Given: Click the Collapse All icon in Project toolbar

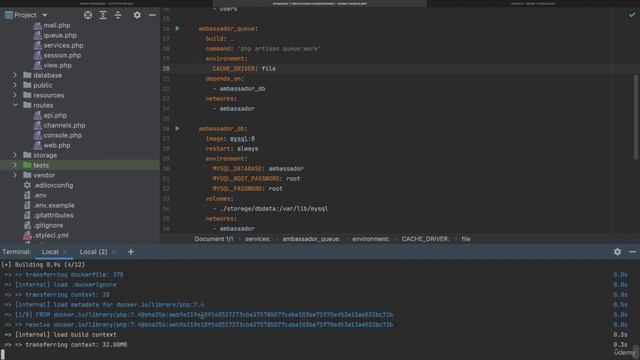Looking at the screenshot, I should coord(118,15).
